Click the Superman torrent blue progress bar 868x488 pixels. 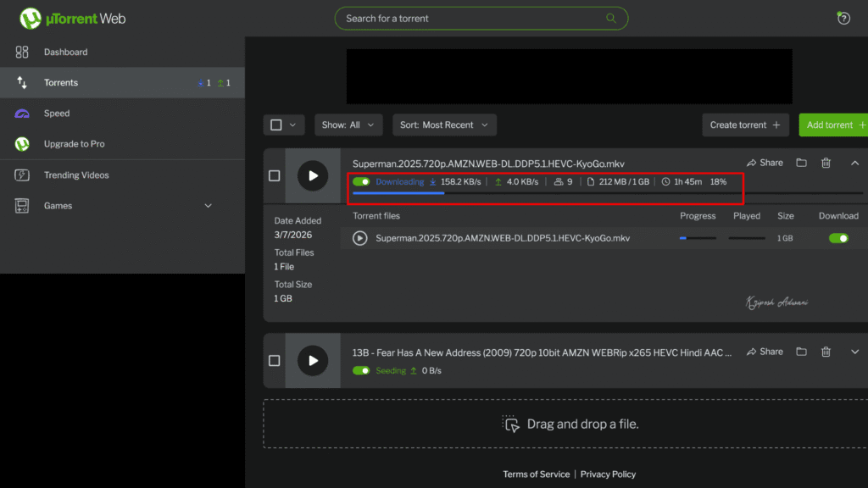[398, 193]
